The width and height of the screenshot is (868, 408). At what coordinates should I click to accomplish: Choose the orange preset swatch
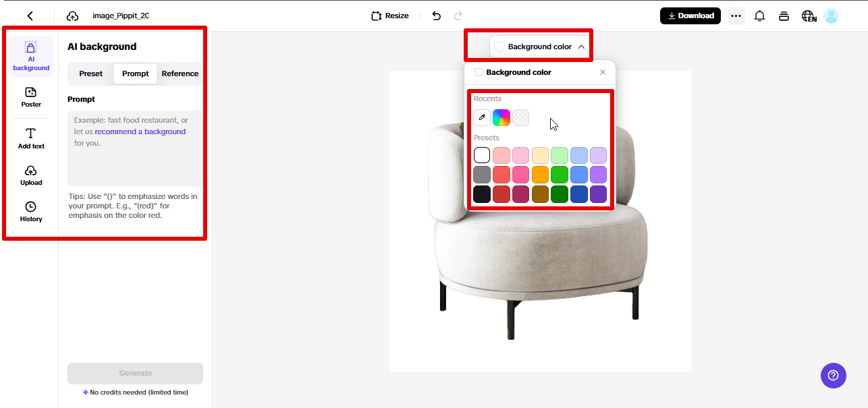[x=540, y=175]
